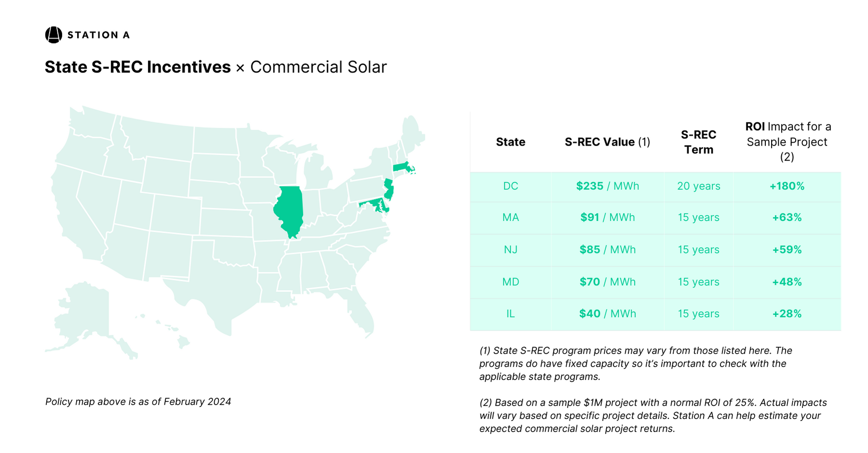Click the S-REC Term column header
The height and width of the screenshot is (453, 868).
pos(698,142)
